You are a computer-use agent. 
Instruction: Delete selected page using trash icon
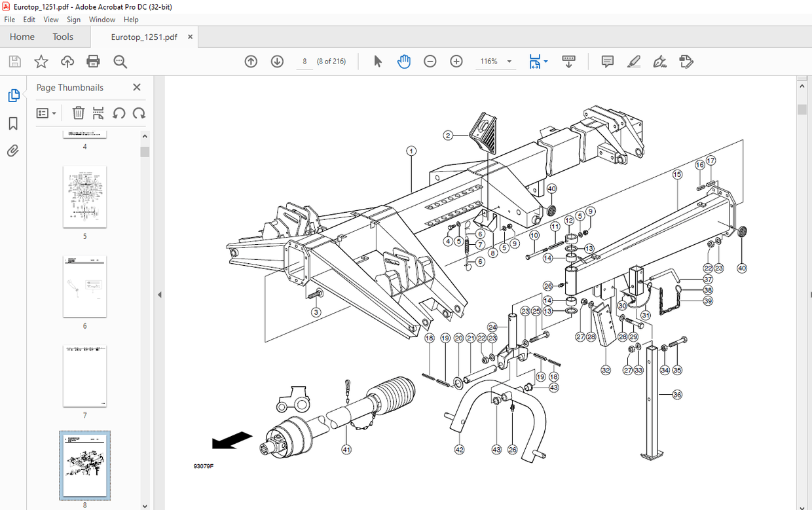point(78,113)
